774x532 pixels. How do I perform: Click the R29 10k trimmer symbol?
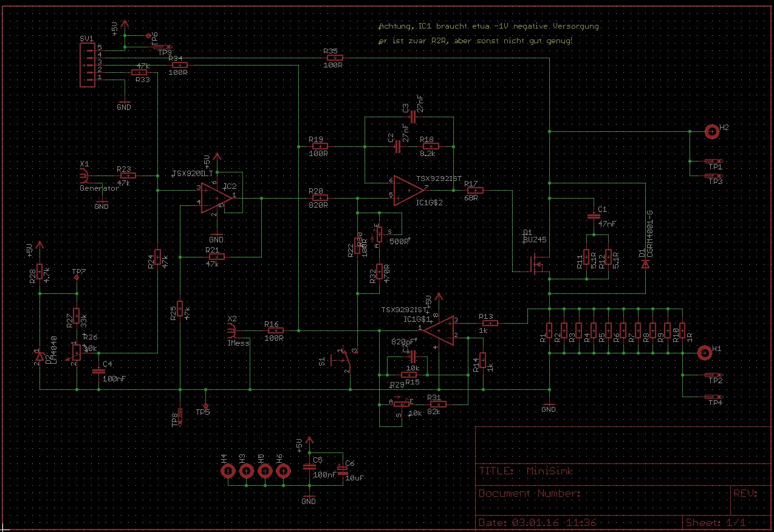[x=401, y=404]
